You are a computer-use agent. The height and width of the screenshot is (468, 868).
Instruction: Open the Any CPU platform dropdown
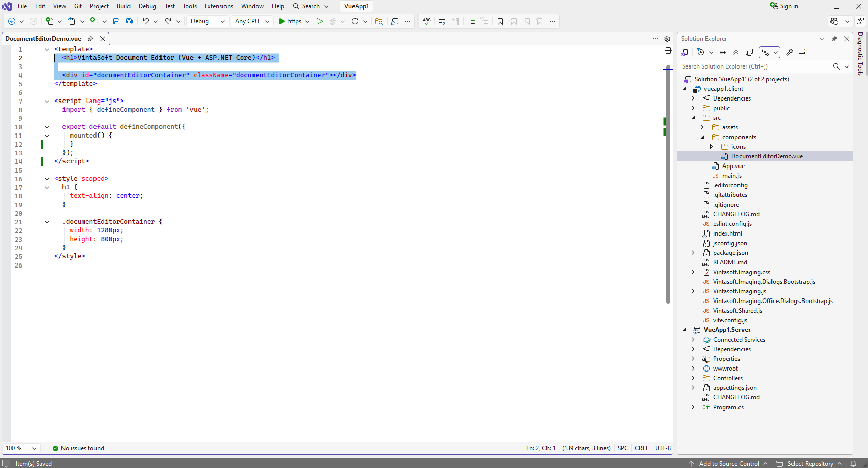click(252, 21)
